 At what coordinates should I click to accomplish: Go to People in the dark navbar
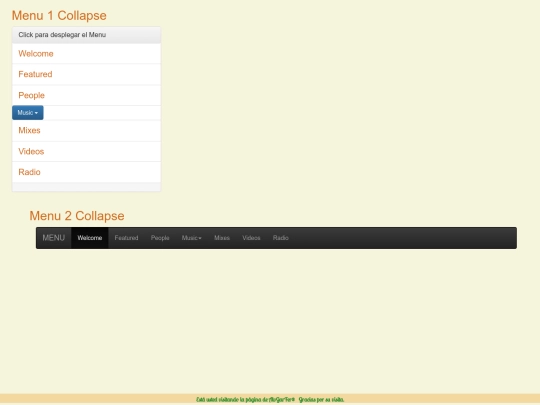pos(160,238)
